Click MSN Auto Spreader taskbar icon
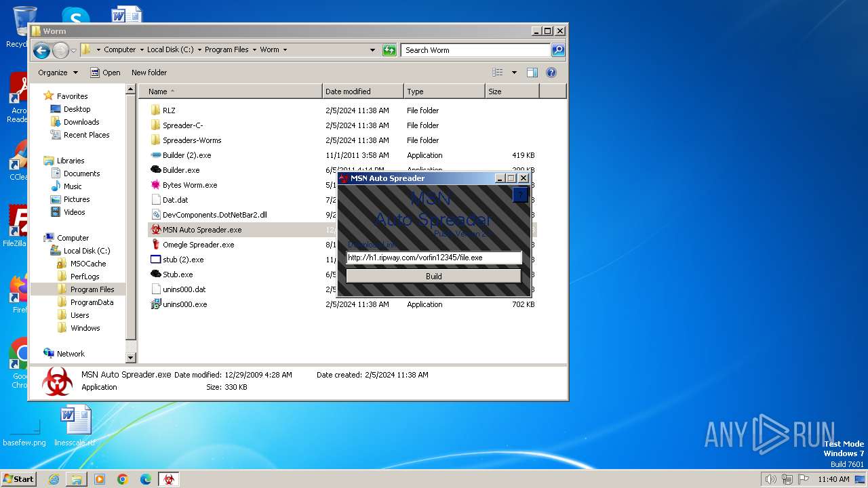This screenshot has width=868, height=488. pyautogui.click(x=168, y=479)
